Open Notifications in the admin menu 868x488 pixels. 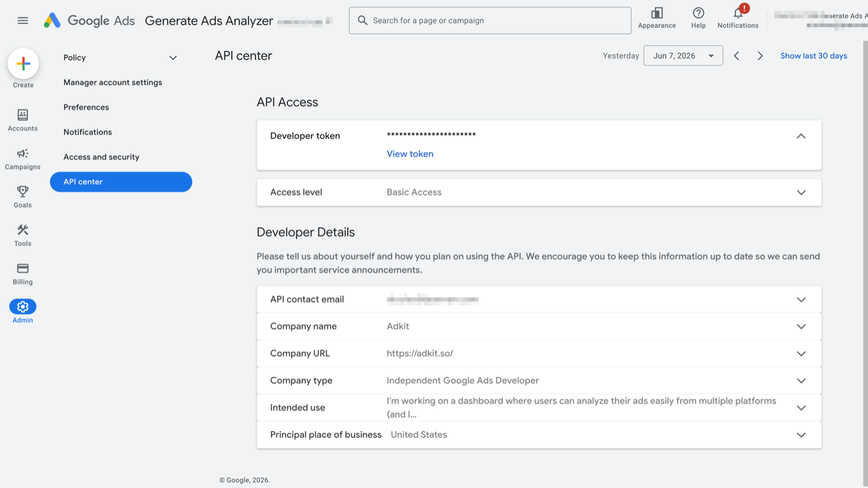click(x=87, y=132)
